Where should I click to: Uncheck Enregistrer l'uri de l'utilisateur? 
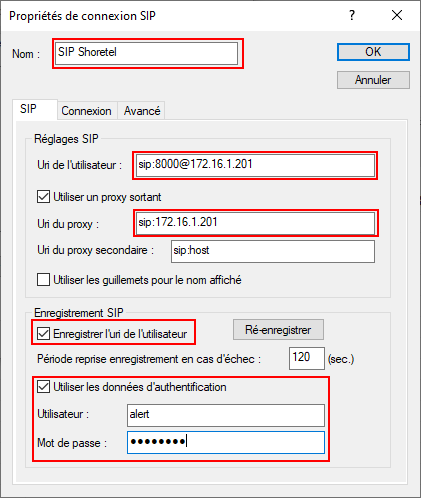coord(43,334)
